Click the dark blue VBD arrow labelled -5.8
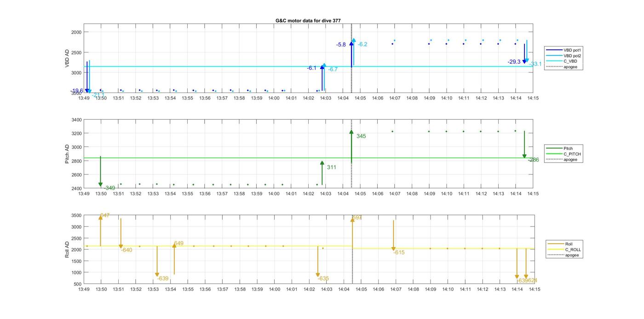Screen dimensions: 644x319 (351, 54)
